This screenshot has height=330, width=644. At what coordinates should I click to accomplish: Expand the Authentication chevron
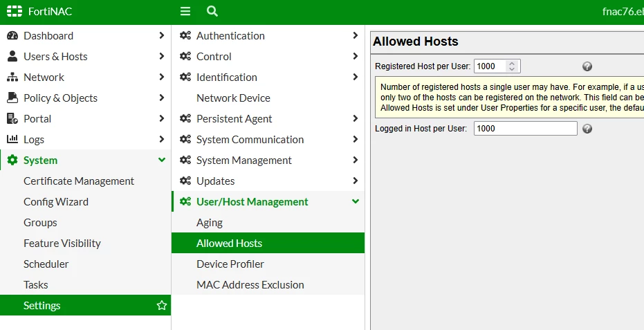pos(356,36)
